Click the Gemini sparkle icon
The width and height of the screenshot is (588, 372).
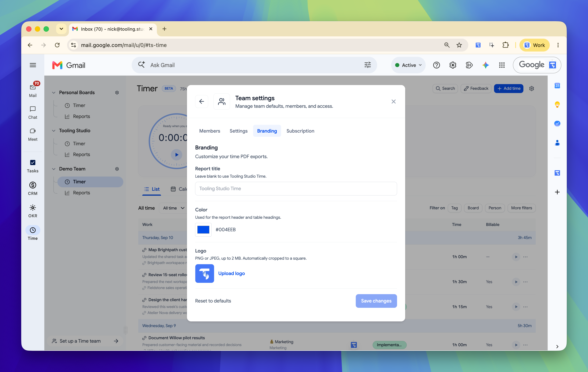coord(486,65)
